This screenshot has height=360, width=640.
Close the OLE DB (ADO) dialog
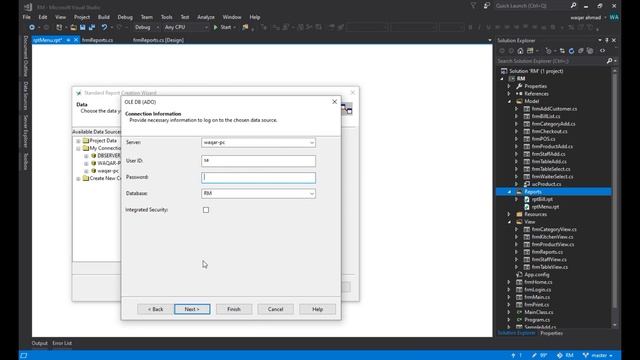tap(334, 102)
